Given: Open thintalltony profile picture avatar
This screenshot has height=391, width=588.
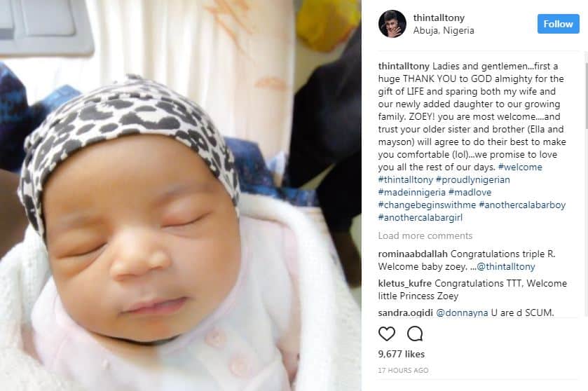Looking at the screenshot, I should [x=392, y=24].
